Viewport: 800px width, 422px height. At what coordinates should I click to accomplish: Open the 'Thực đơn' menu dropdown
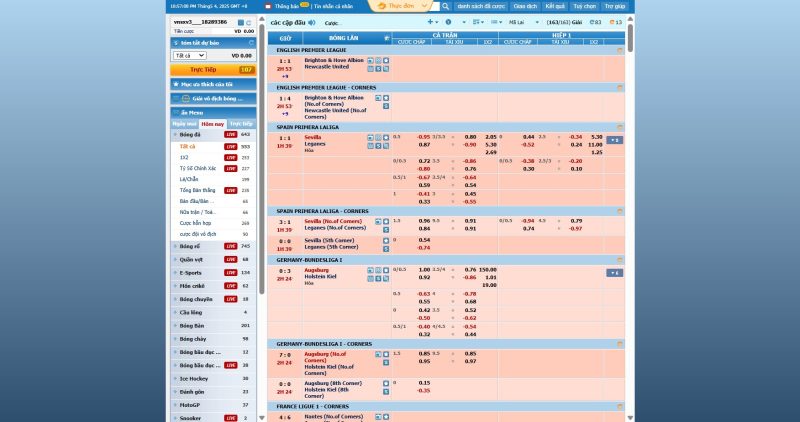404,6
